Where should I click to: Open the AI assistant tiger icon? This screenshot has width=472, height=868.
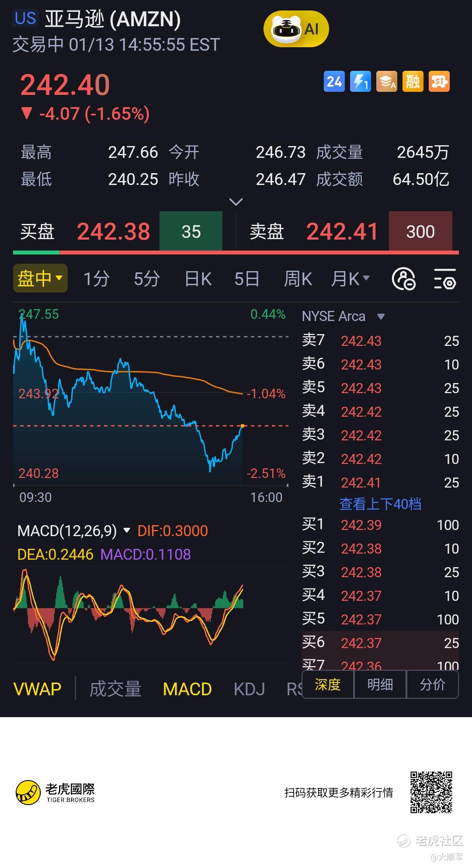296,29
